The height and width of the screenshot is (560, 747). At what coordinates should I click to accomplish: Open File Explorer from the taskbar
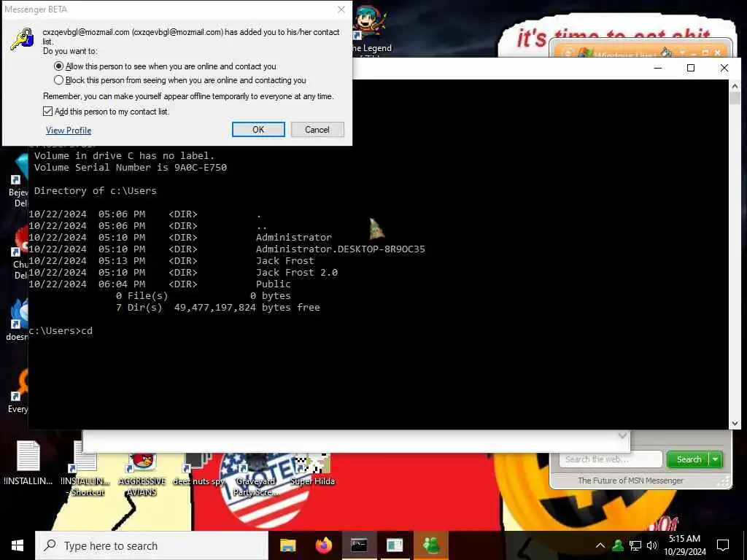coord(287,545)
